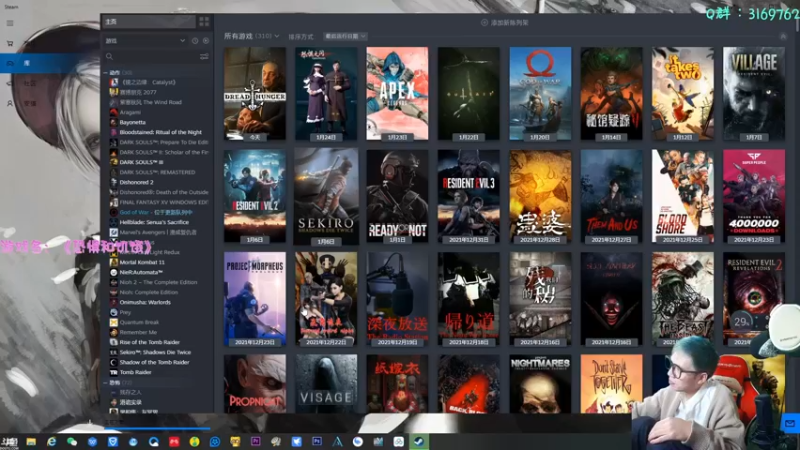This screenshot has height=450, width=800.
Task: Collapse the all-games shelf arrow at top right
Action: (x=783, y=36)
